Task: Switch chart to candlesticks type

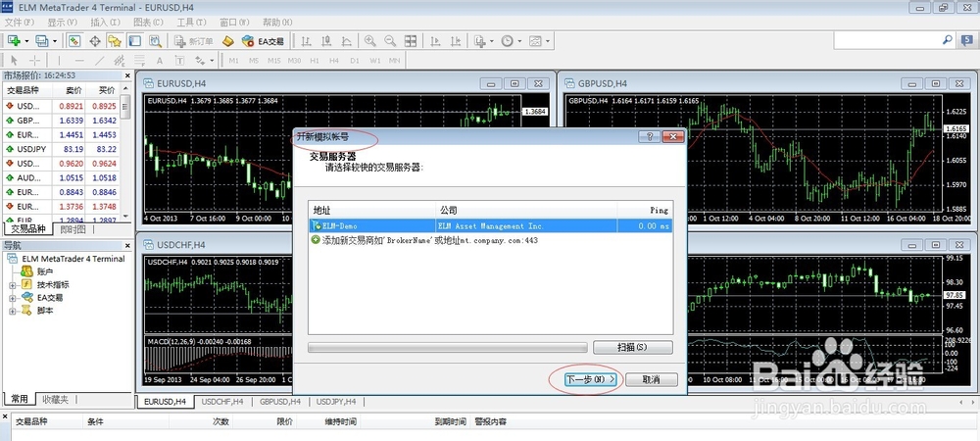Action: tap(325, 41)
